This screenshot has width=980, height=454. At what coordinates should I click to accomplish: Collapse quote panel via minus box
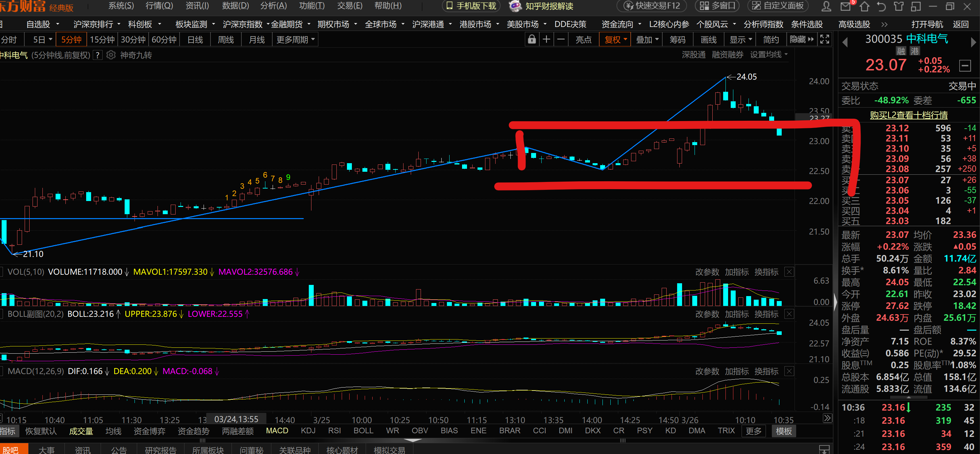pyautogui.click(x=965, y=66)
